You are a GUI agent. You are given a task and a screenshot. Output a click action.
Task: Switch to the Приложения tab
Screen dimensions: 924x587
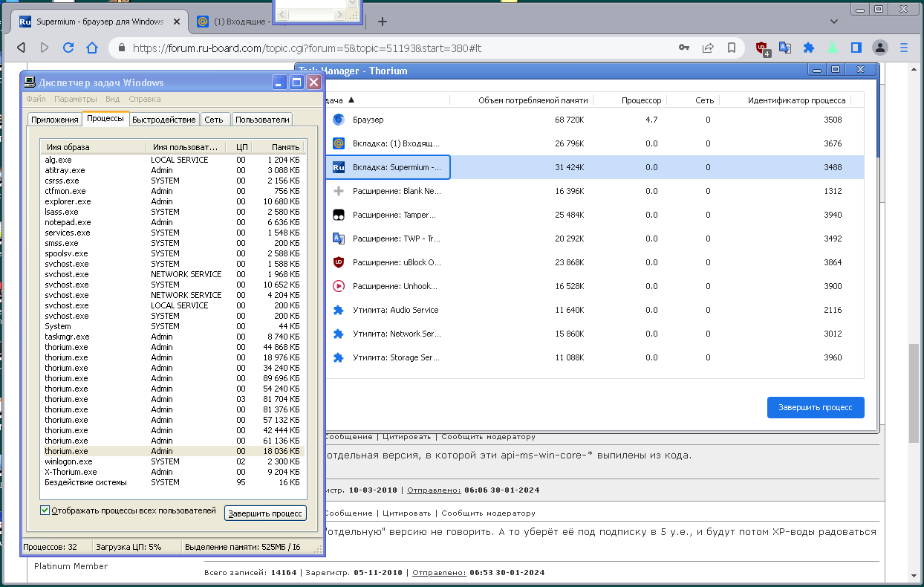click(55, 120)
